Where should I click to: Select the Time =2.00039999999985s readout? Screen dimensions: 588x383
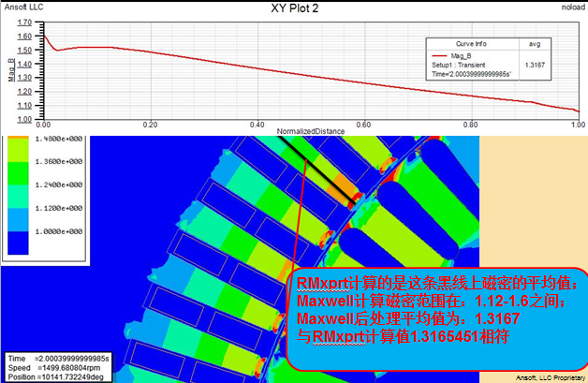click(58, 359)
